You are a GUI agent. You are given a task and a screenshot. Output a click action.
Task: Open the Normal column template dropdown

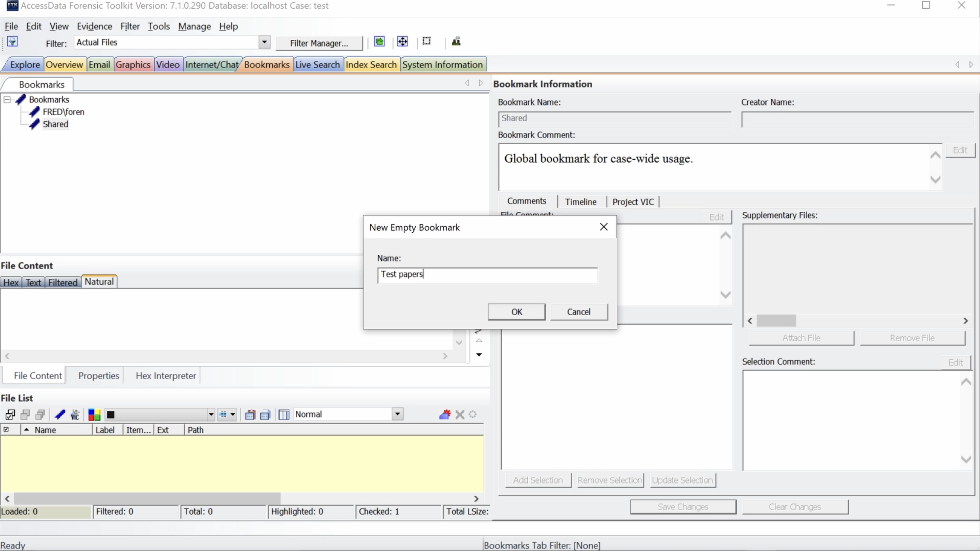pos(398,414)
